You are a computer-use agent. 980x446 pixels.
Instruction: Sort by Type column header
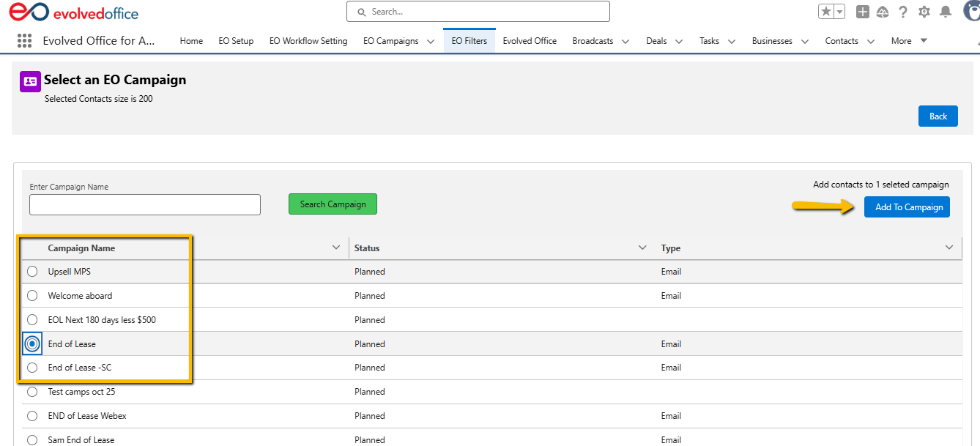point(671,248)
